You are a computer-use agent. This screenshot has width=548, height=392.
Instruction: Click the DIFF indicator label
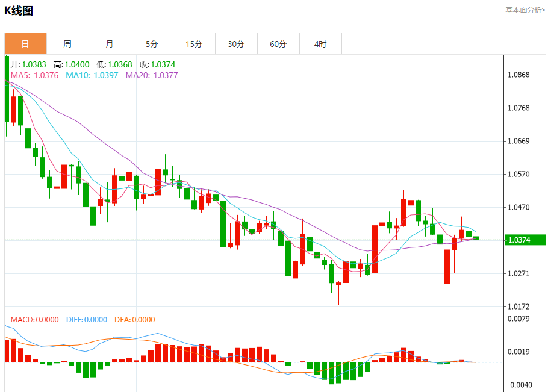coord(85,320)
